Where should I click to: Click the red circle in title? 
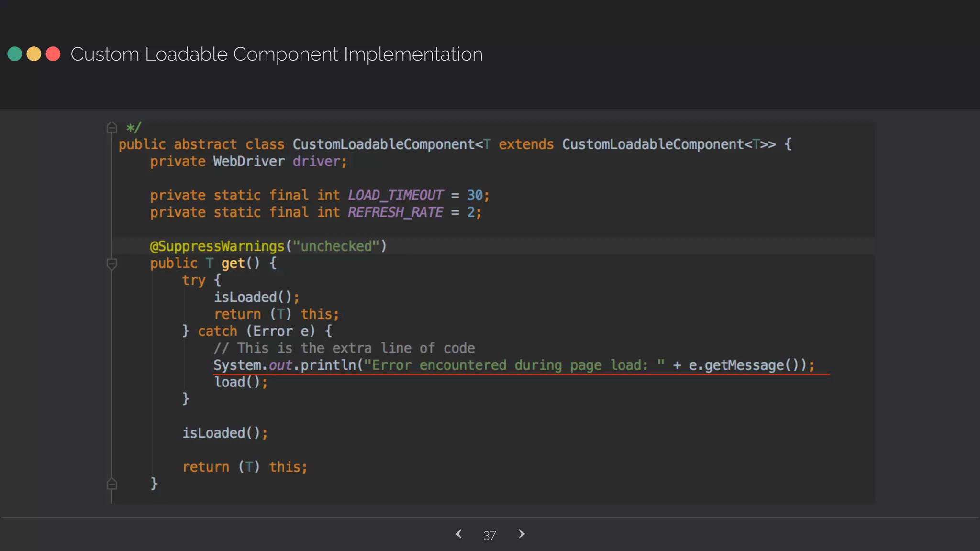click(x=53, y=54)
